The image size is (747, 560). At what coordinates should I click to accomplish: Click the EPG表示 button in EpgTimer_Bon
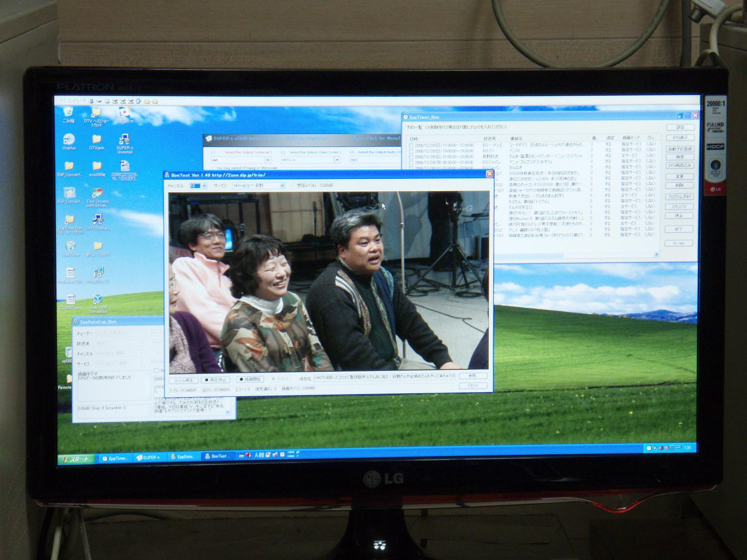[680, 138]
